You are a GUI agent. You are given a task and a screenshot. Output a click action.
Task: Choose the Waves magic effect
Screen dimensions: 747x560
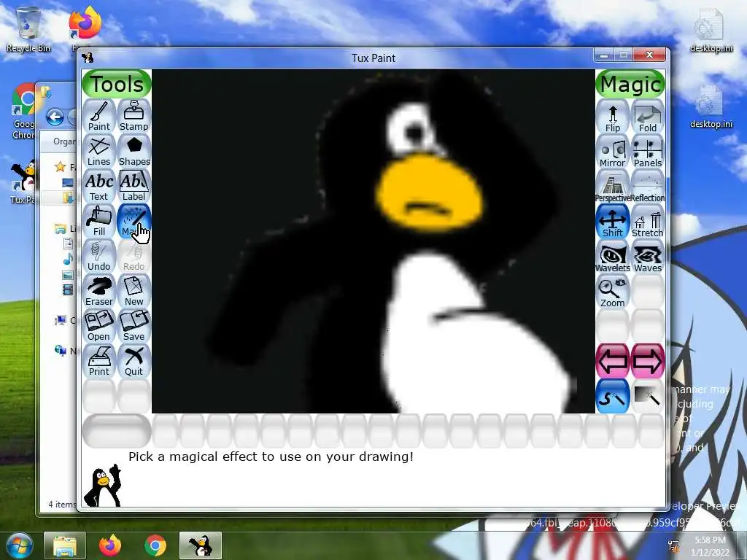[x=648, y=257]
